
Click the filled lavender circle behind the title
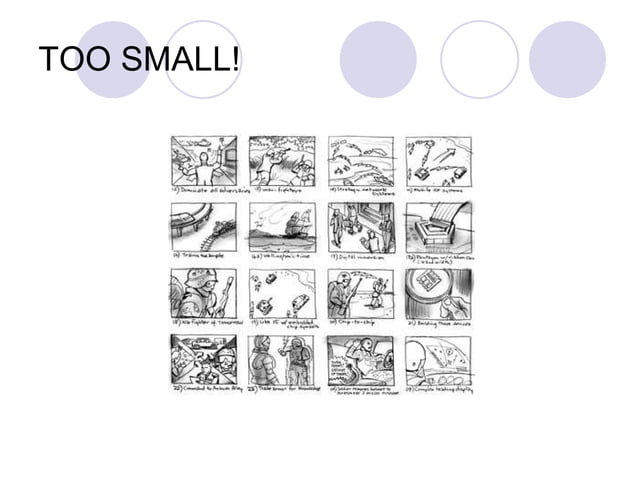click(x=113, y=59)
